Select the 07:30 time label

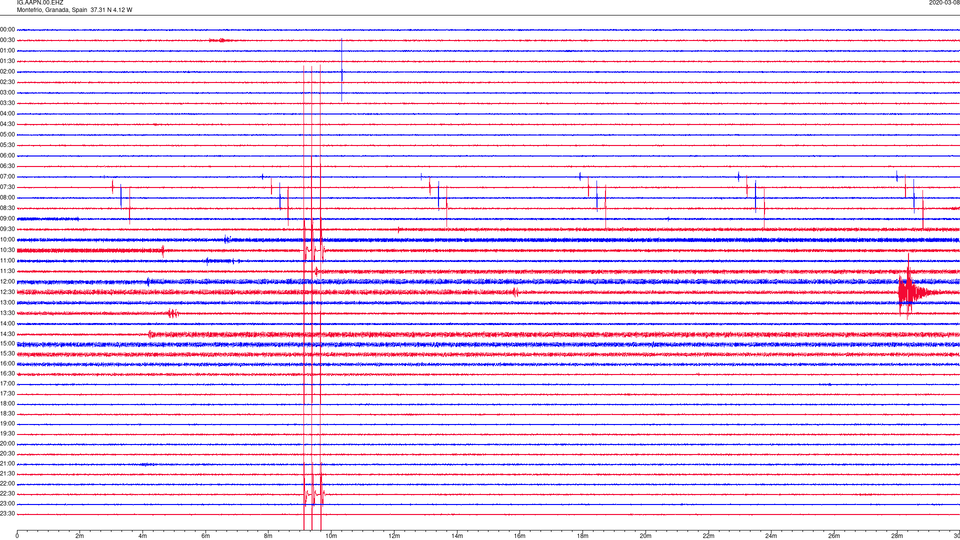click(x=7, y=187)
